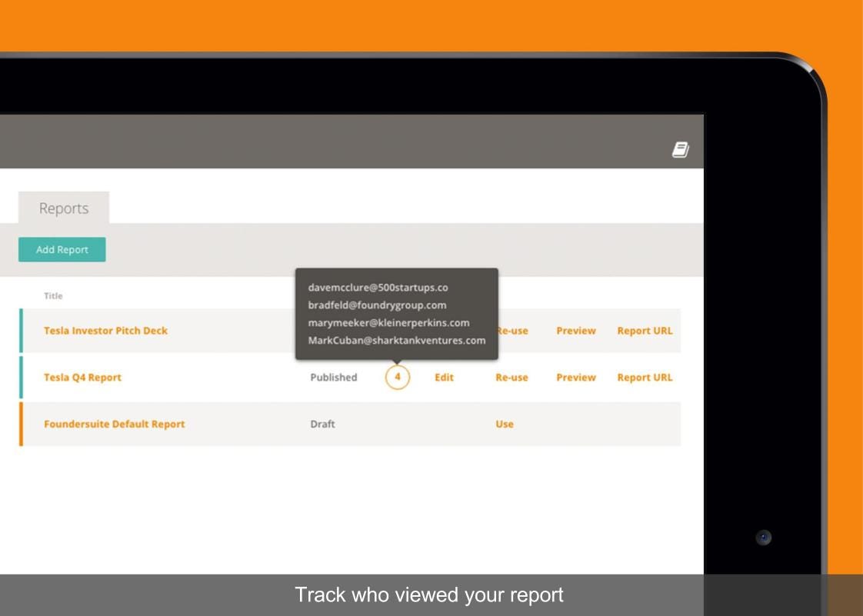Click the Draft status of Foundersuite Default Report
The width and height of the screenshot is (863, 616).
[x=322, y=424]
